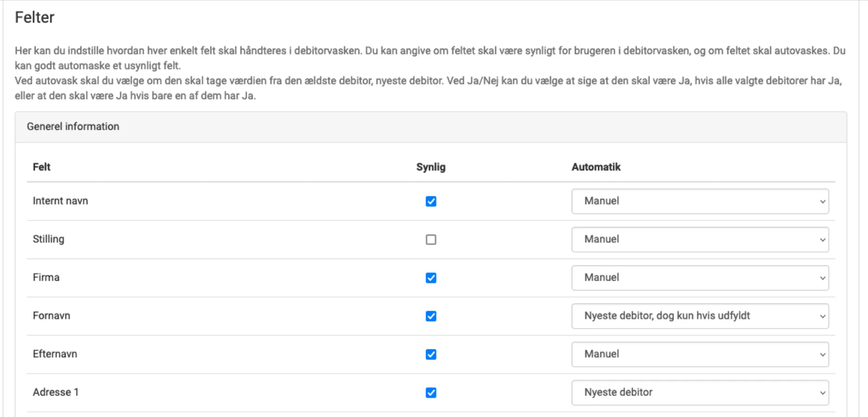
Task: Click the Automatik column header
Action: click(596, 167)
